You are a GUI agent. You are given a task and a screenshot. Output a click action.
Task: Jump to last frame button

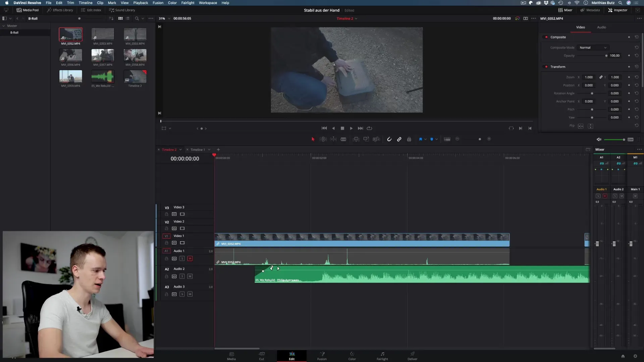pyautogui.click(x=360, y=128)
